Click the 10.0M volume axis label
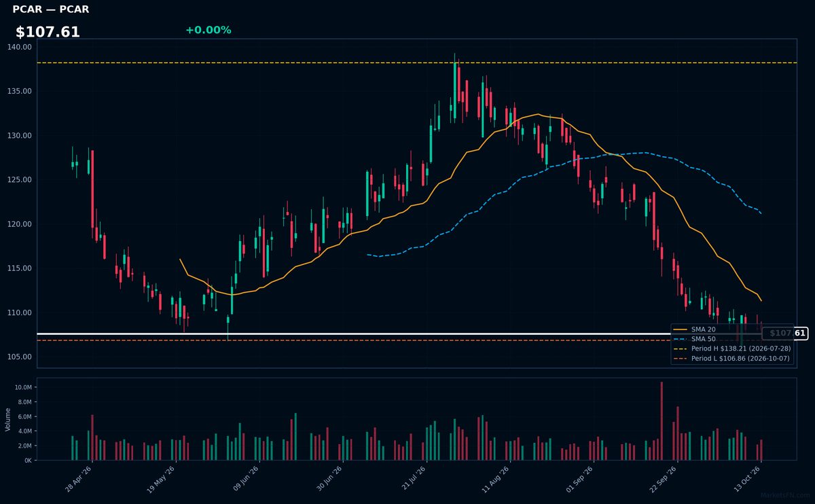The height and width of the screenshot is (504, 815). click(22, 387)
